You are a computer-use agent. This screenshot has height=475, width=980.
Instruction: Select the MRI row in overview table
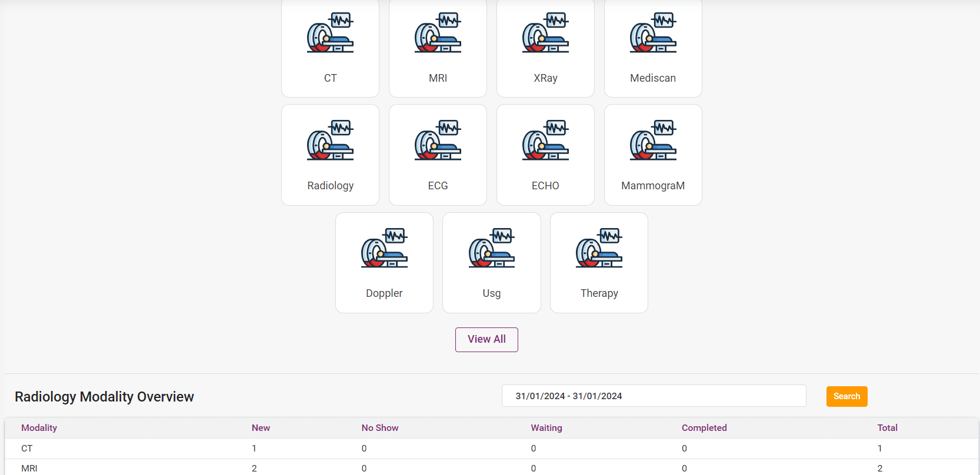[29, 468]
